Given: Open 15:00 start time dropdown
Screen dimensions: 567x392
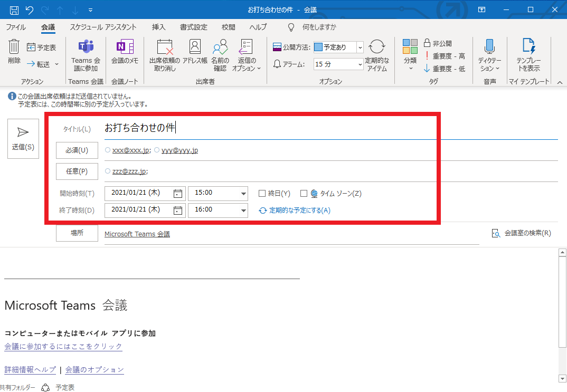Looking at the screenshot, I should (244, 194).
